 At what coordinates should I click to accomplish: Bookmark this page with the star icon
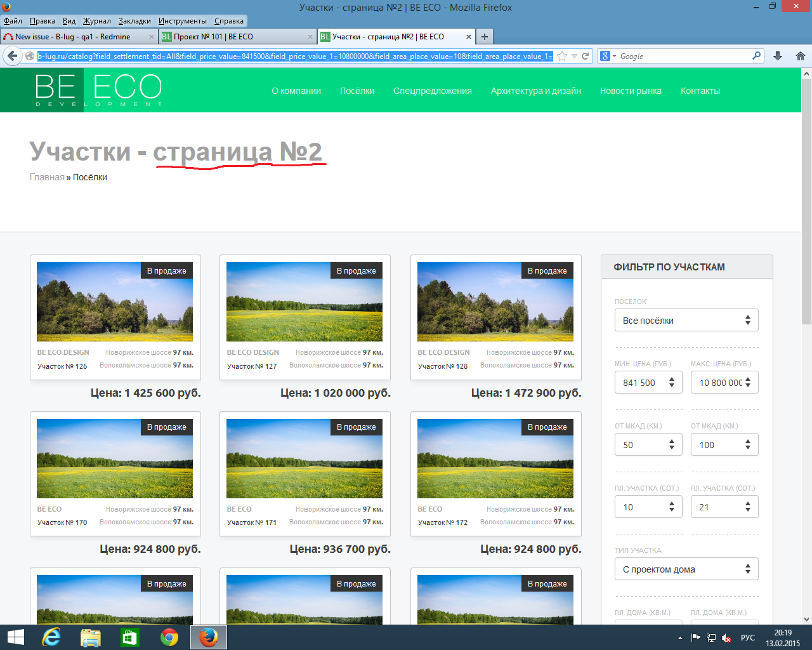tap(562, 56)
